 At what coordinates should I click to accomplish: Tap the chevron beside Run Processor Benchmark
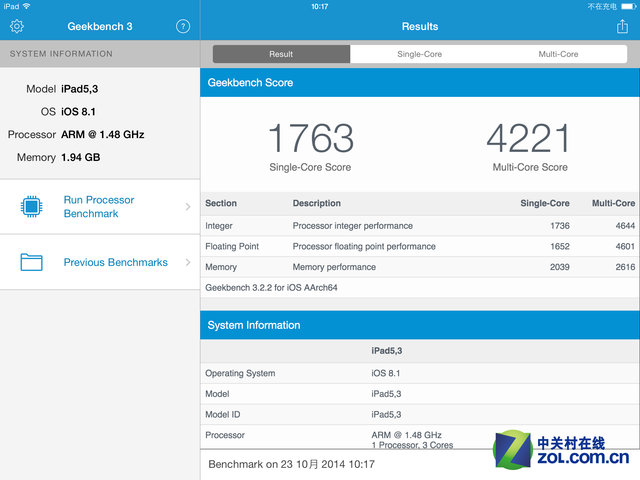pyautogui.click(x=188, y=207)
